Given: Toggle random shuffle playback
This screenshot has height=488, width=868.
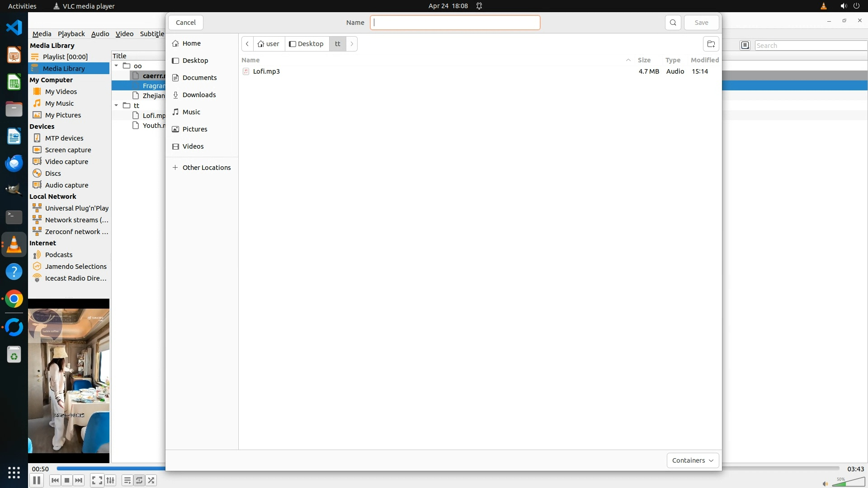Looking at the screenshot, I should click(151, 480).
